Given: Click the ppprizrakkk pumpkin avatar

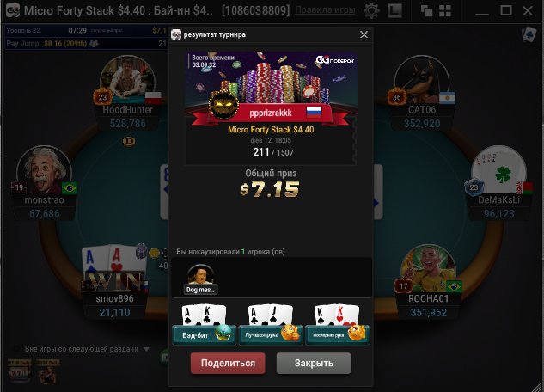Looking at the screenshot, I should click(223, 106).
